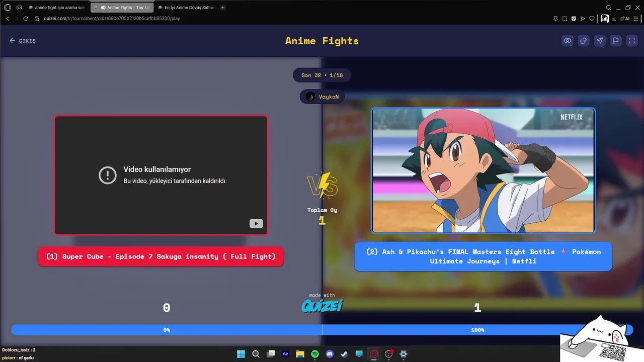Viewport: 644px width, 362px height.
Task: Toggle the eye visibility button
Action: click(x=568, y=41)
